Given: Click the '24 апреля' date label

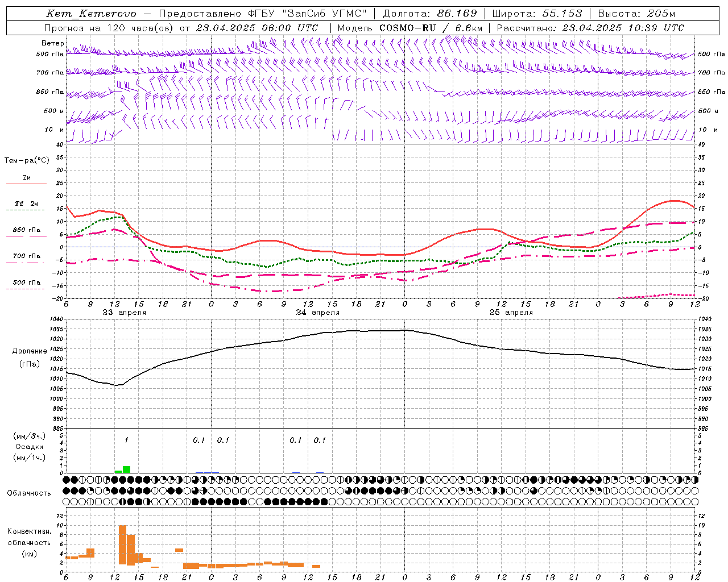Looking at the screenshot, I should click(x=317, y=313).
